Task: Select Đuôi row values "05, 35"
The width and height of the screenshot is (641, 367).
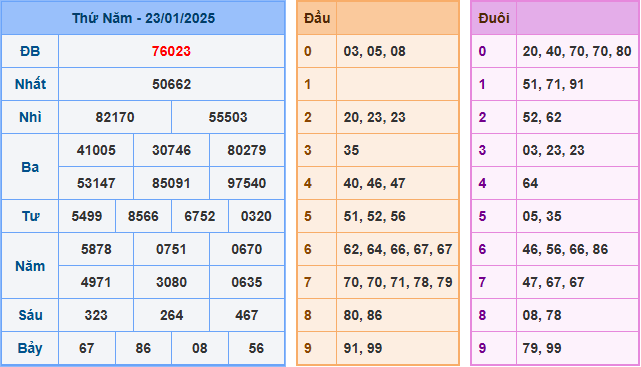Action: pyautogui.click(x=542, y=216)
